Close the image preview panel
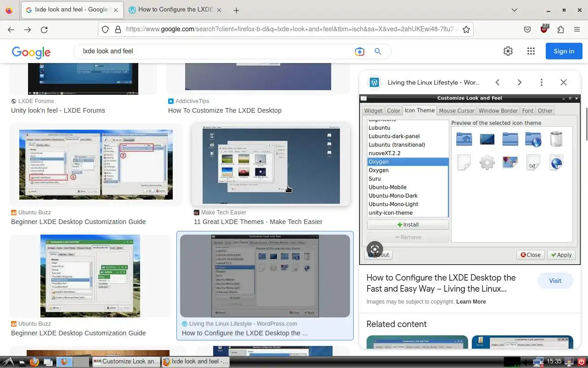Screen dimensions: 588x368 [564, 82]
